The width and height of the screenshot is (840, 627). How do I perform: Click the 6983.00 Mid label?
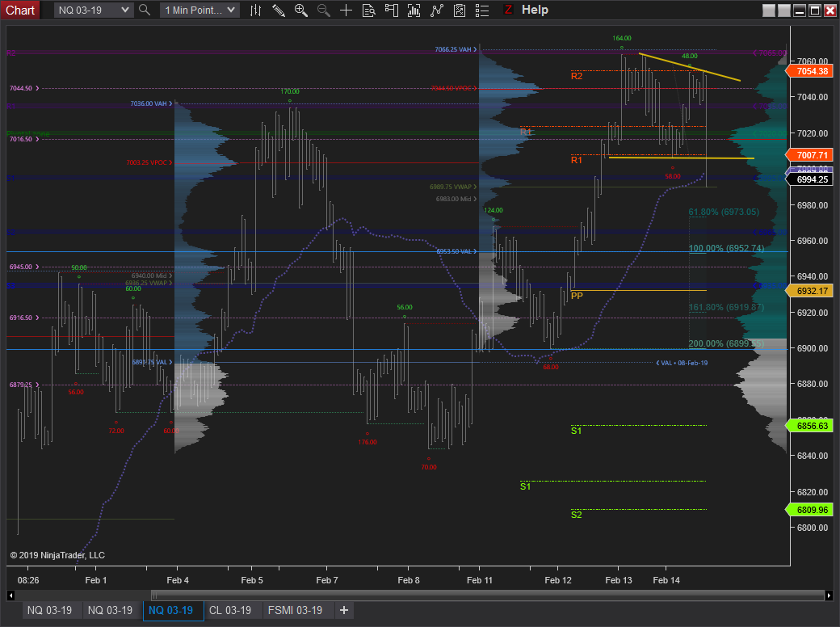(456, 199)
